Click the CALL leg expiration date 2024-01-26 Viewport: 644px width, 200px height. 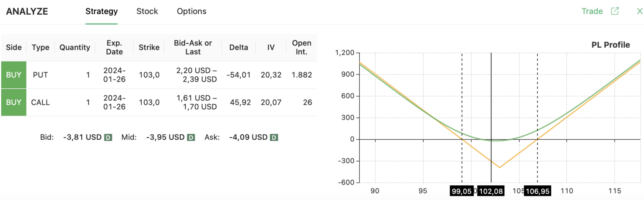click(114, 102)
